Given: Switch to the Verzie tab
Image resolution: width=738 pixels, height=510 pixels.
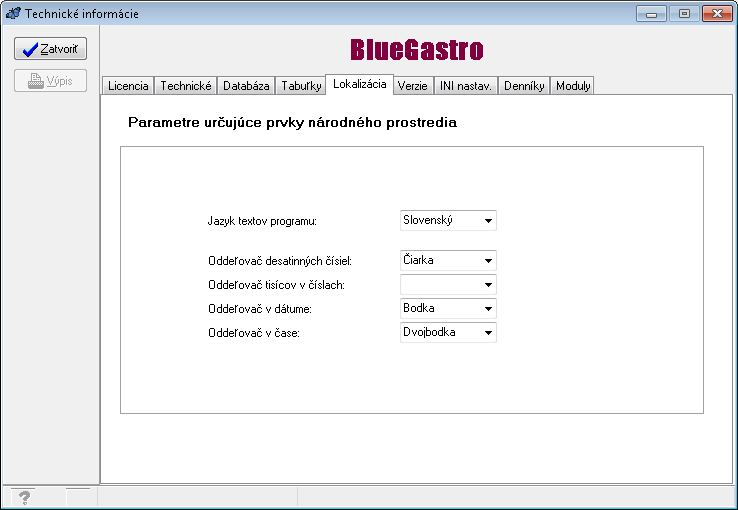Looking at the screenshot, I should [x=413, y=86].
